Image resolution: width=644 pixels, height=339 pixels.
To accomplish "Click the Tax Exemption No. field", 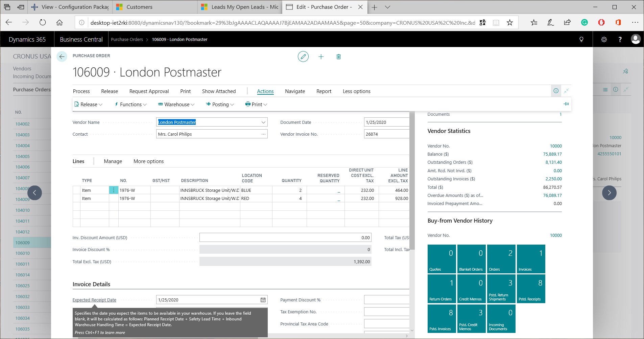I will pyautogui.click(x=387, y=312).
